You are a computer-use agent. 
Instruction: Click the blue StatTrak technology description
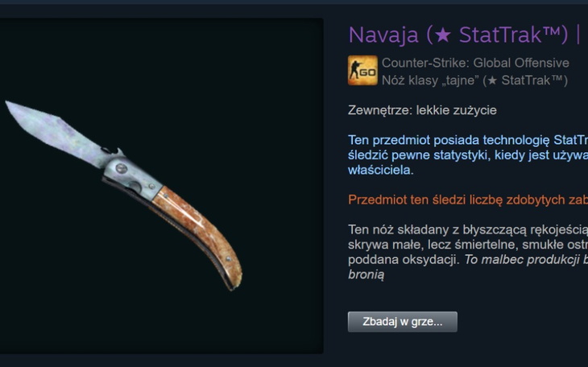[468, 155]
